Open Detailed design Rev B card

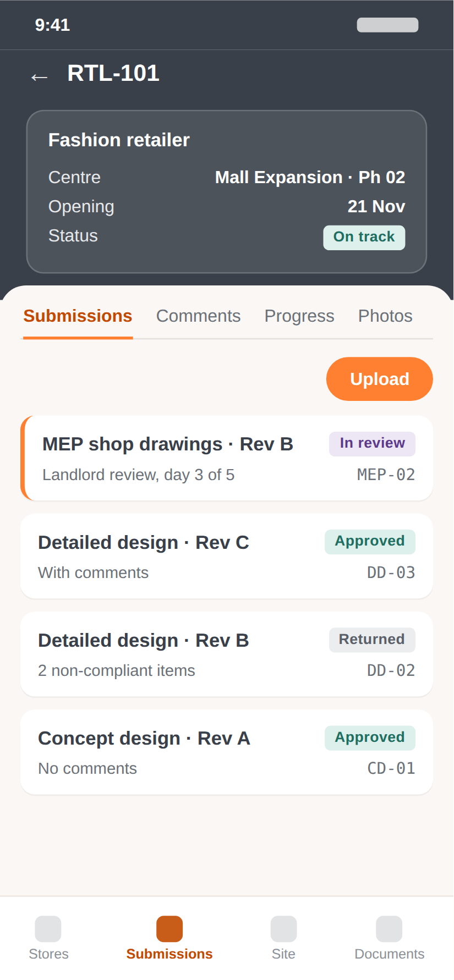coord(227,654)
